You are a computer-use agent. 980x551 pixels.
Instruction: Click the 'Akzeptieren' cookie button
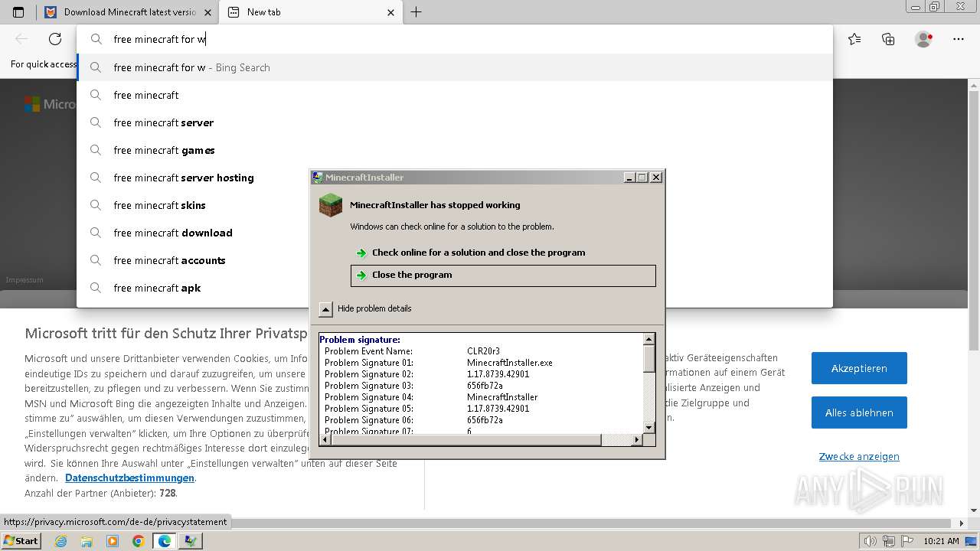coord(859,368)
